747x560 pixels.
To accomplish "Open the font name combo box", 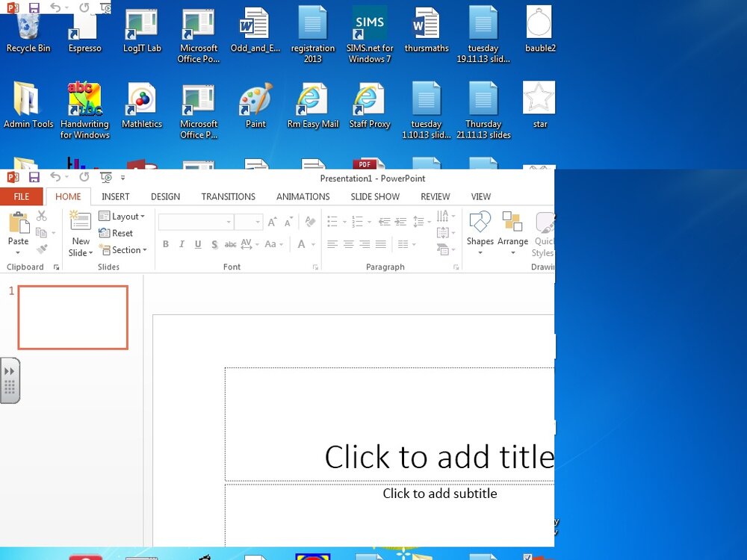I will pyautogui.click(x=195, y=222).
